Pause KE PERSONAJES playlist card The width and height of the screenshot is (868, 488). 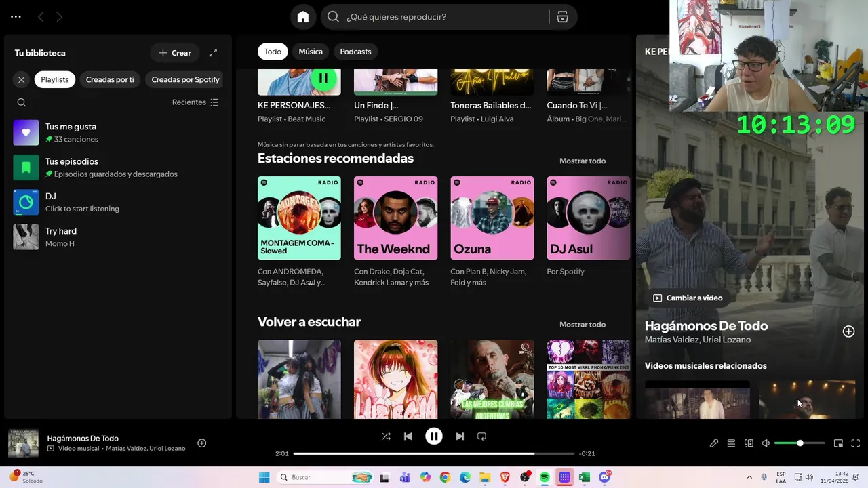pos(323,78)
